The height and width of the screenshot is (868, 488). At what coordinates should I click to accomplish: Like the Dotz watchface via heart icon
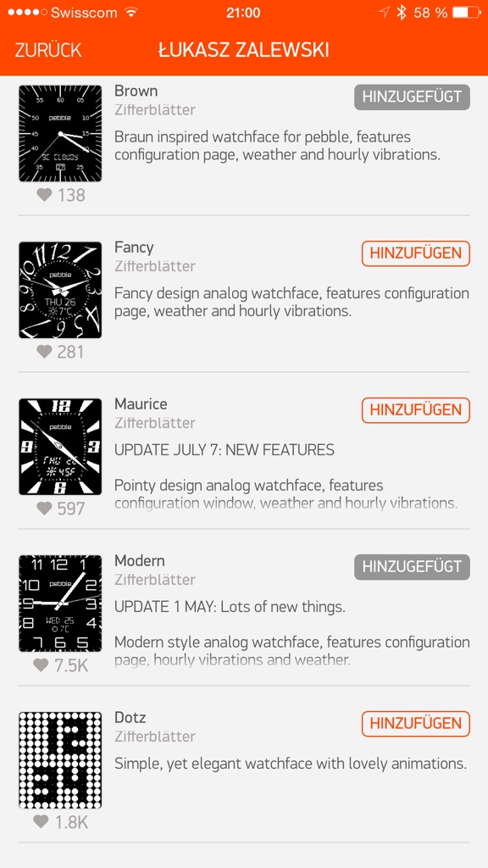click(x=41, y=821)
